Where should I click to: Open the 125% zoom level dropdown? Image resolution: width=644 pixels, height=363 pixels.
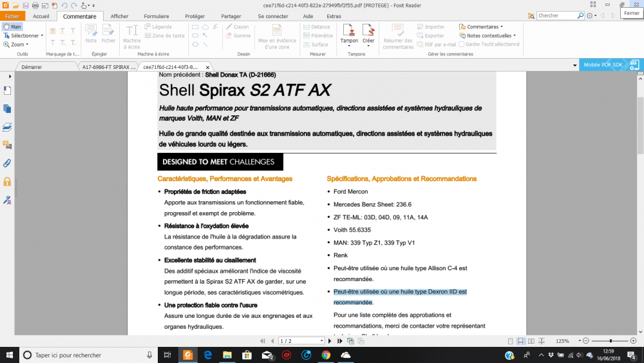[x=580, y=341]
